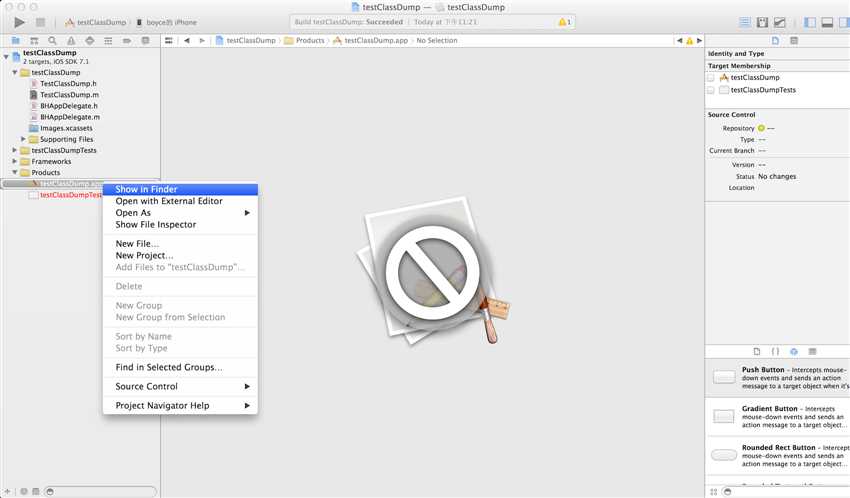850x498 pixels.
Task: Show the Quick Help inspector icon
Action: point(794,41)
